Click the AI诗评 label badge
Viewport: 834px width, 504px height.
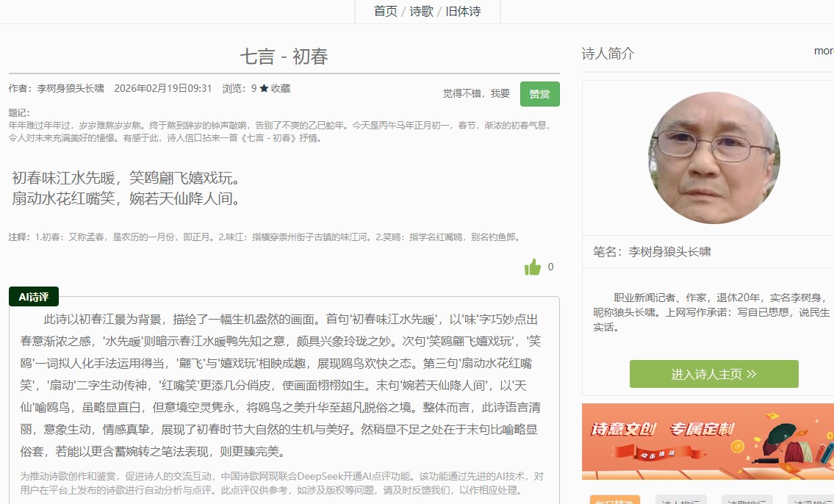(x=34, y=297)
